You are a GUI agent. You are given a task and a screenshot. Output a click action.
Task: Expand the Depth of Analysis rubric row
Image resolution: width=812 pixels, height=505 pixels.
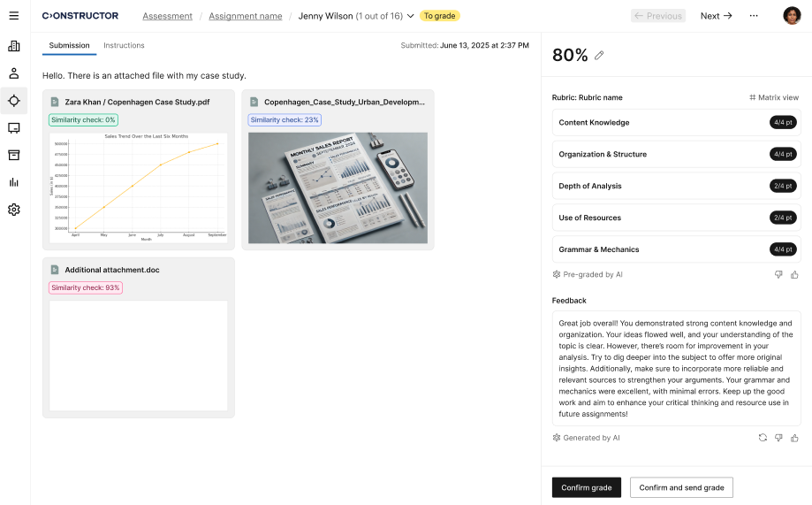coord(676,186)
